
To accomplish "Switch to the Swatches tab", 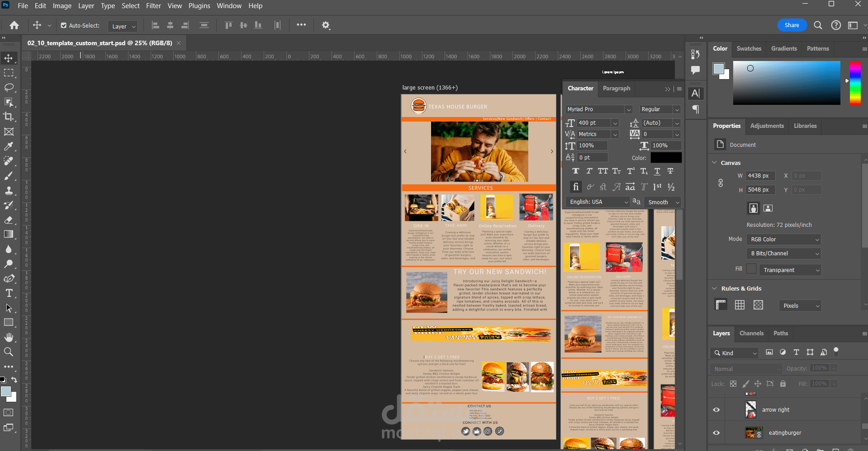I will click(x=749, y=48).
